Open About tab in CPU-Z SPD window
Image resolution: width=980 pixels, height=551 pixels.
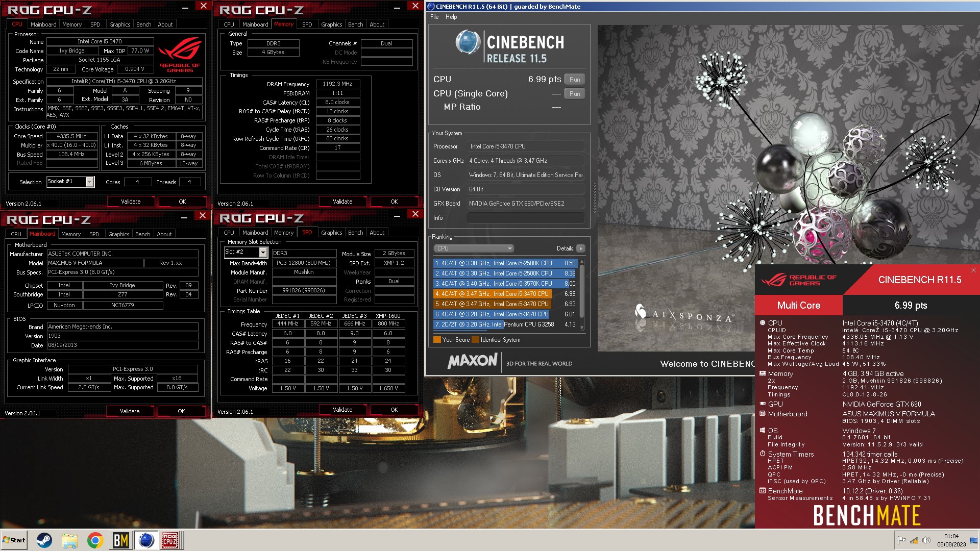[x=377, y=233]
